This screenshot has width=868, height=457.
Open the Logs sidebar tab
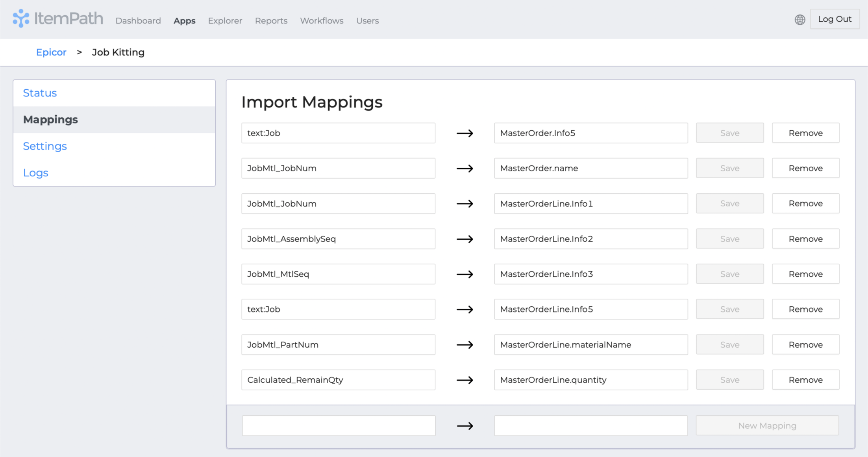pyautogui.click(x=35, y=173)
